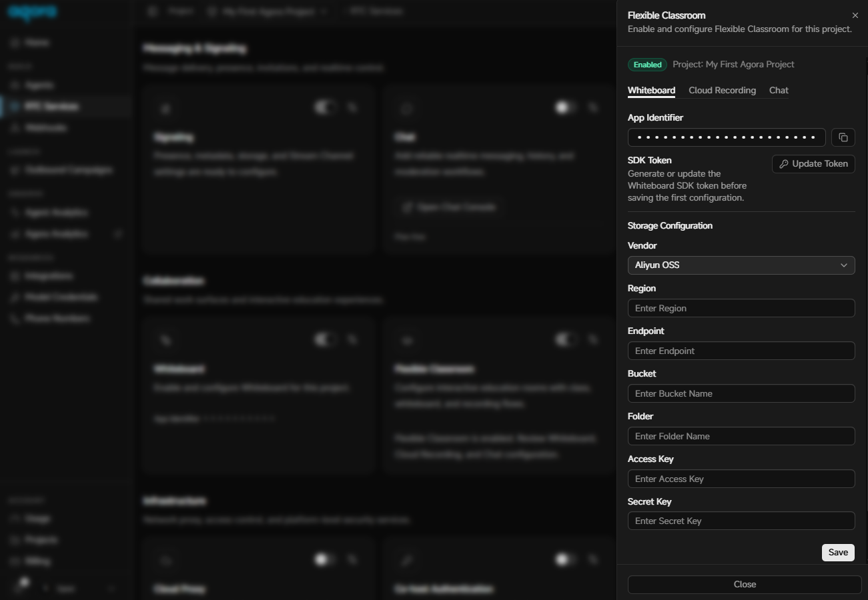The width and height of the screenshot is (868, 600).
Task: Click the 'SDK Token' label
Action: tap(649, 161)
